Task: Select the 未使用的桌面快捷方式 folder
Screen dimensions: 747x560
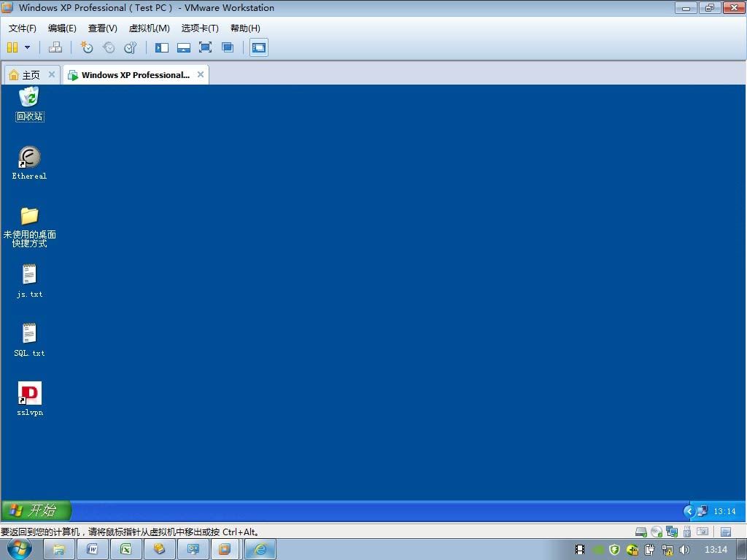Action: click(29, 227)
